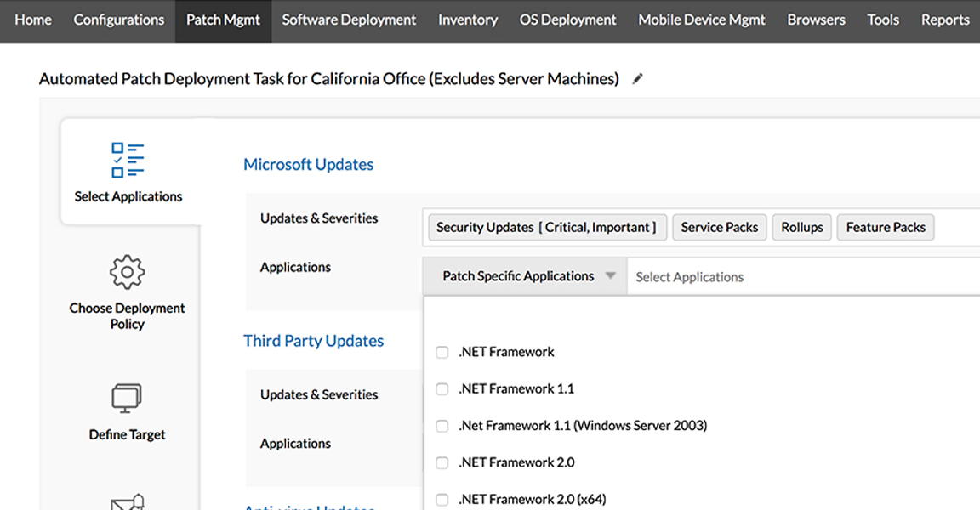
Task: Tick the .NET Framework 1.1 checkbox
Action: (x=442, y=389)
